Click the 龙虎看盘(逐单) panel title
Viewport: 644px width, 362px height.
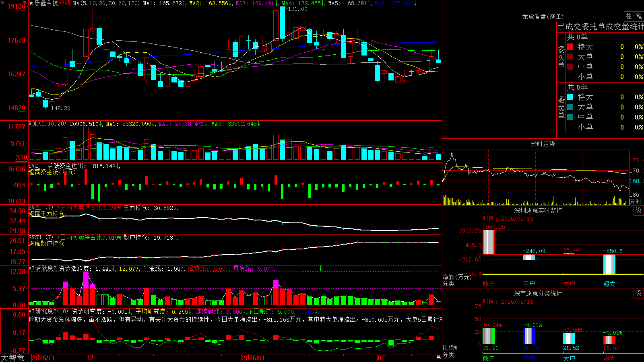pyautogui.click(x=543, y=16)
